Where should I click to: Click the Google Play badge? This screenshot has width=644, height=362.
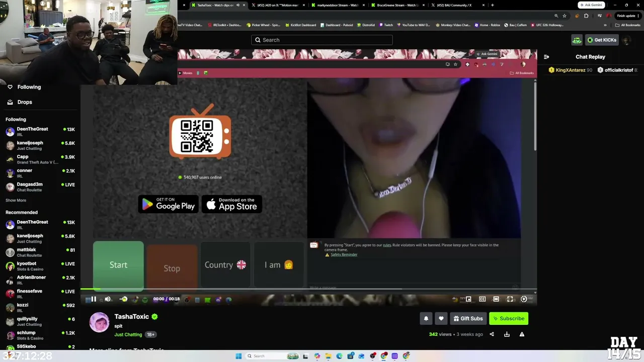(169, 204)
